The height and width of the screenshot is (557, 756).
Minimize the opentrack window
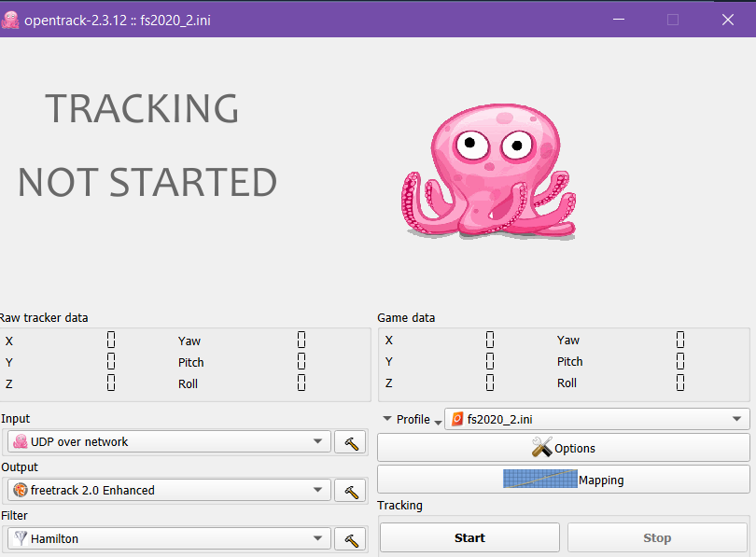tap(619, 20)
